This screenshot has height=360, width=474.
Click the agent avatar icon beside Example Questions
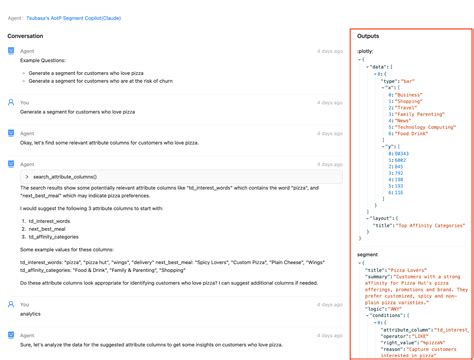coord(11,51)
